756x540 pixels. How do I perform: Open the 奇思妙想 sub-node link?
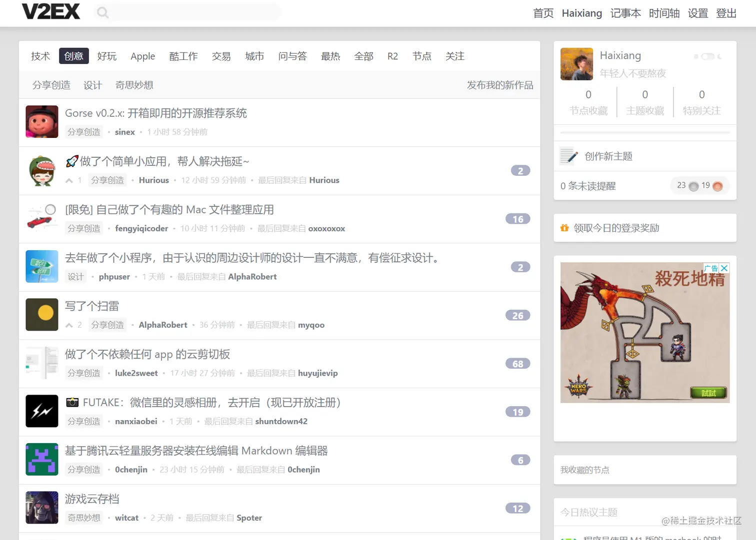134,85
